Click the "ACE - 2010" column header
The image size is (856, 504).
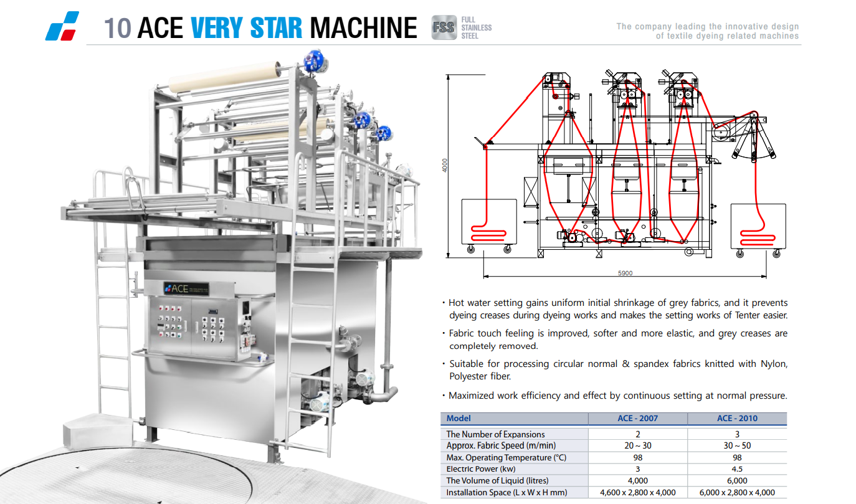737,419
